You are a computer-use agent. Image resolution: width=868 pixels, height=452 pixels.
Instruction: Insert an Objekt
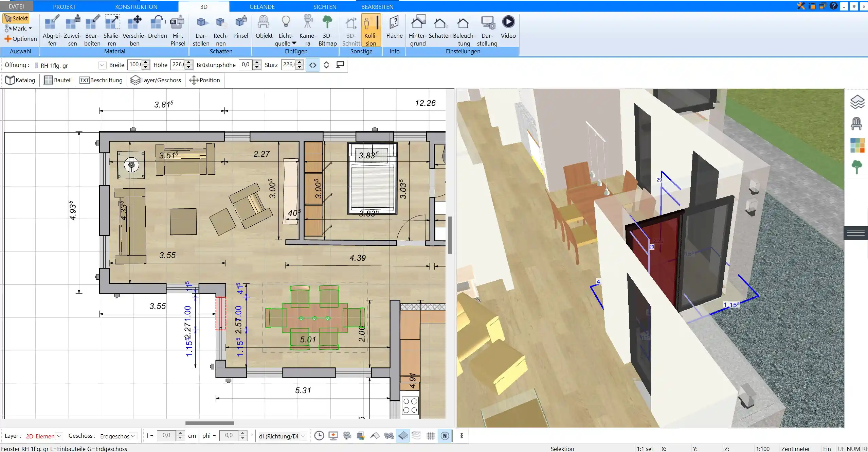tap(264, 27)
